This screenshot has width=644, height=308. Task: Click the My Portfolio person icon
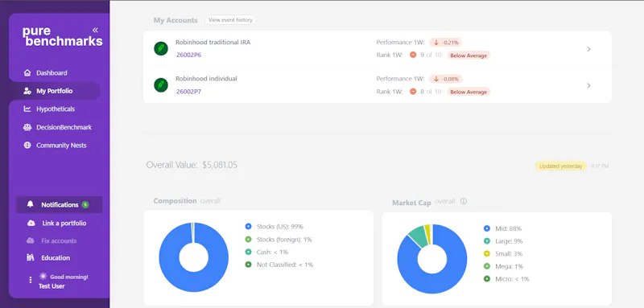tap(27, 91)
